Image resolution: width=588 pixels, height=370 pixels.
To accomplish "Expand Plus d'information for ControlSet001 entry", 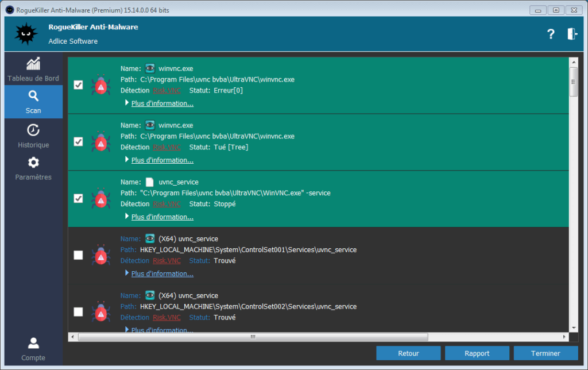I will click(x=162, y=274).
